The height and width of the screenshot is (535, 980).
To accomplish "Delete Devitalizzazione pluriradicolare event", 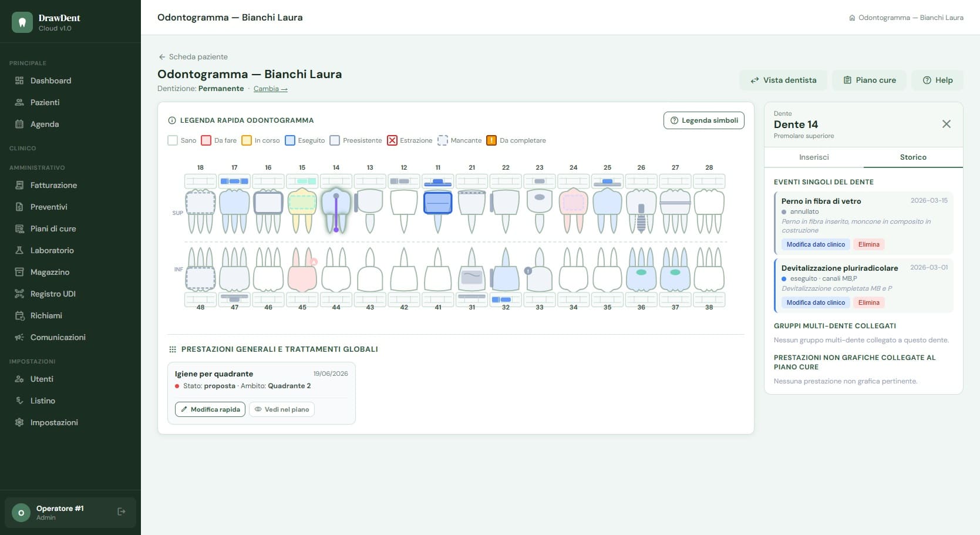I will pos(869,302).
